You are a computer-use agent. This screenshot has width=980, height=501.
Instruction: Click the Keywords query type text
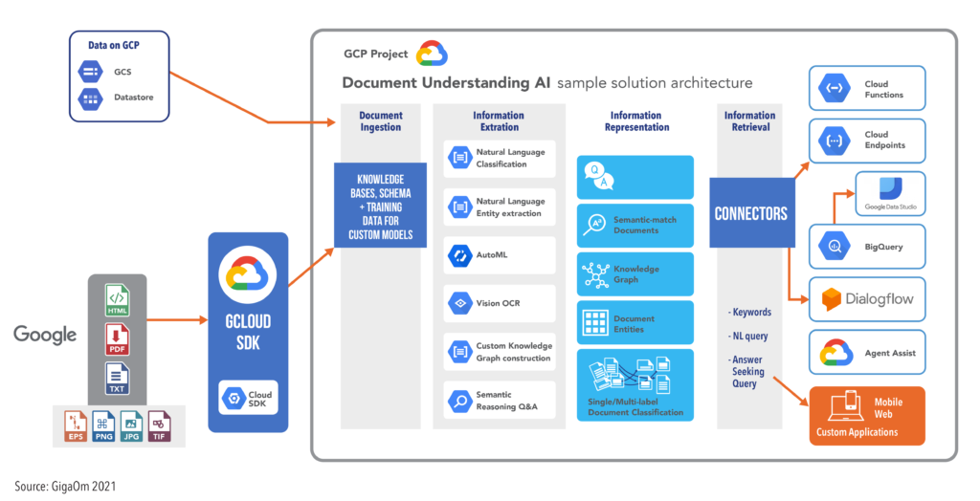click(749, 313)
